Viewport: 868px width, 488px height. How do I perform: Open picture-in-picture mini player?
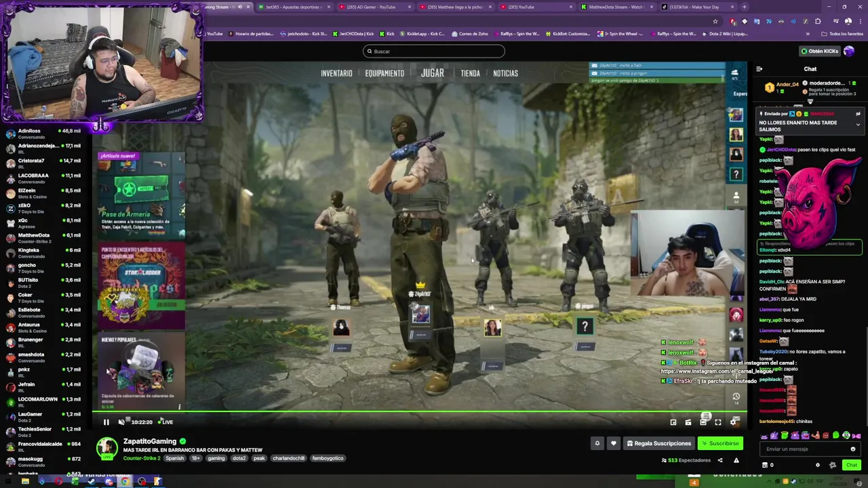click(x=673, y=422)
